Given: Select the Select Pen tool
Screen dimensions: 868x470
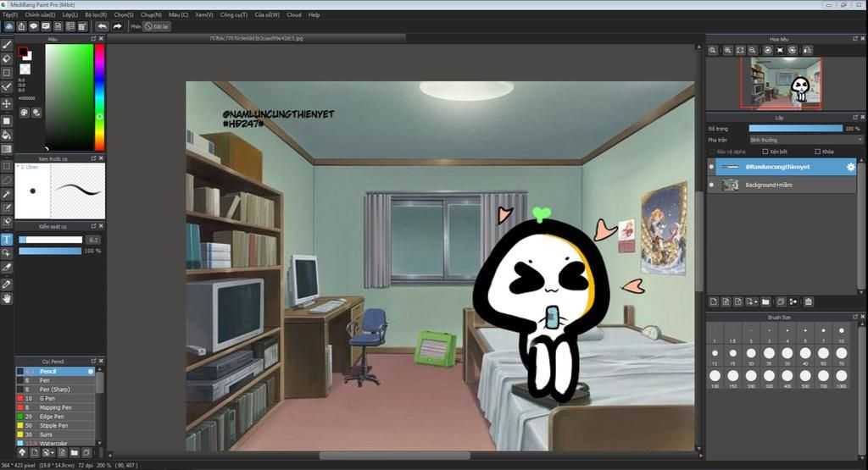Looking at the screenshot, I should 7,208.
